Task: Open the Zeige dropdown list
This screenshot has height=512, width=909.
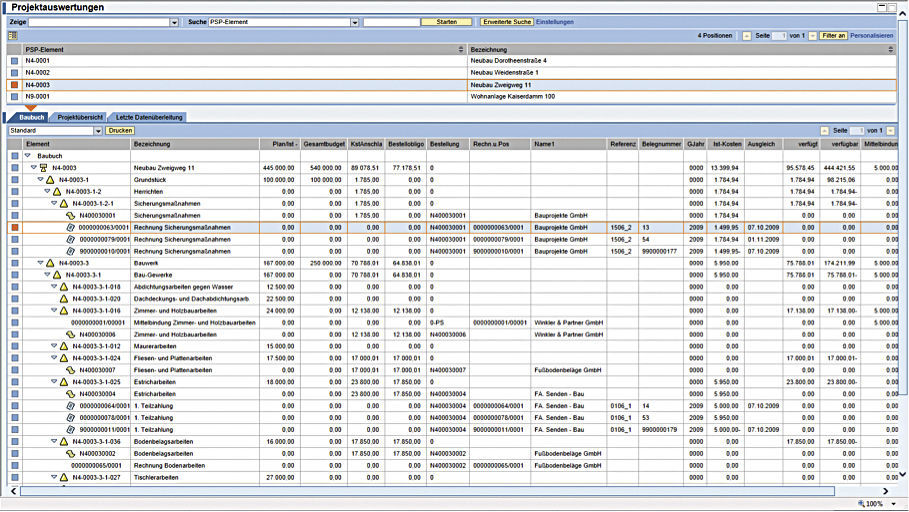Action: (x=174, y=21)
